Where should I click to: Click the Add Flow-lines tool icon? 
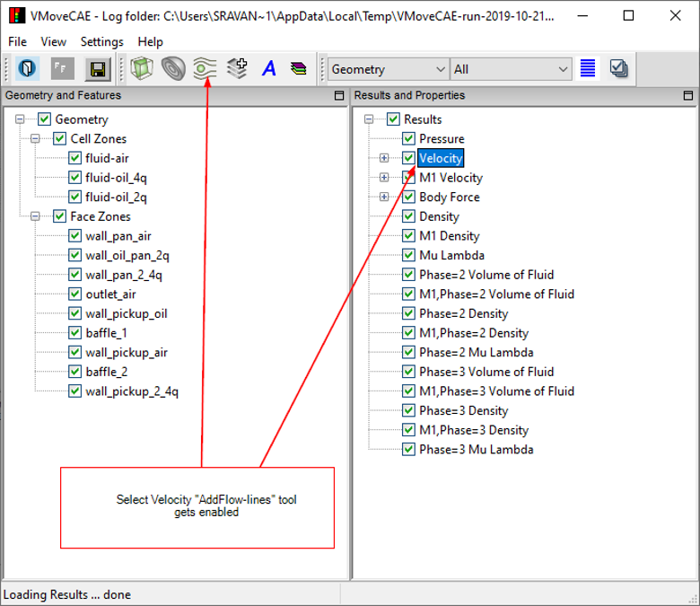coord(205,69)
